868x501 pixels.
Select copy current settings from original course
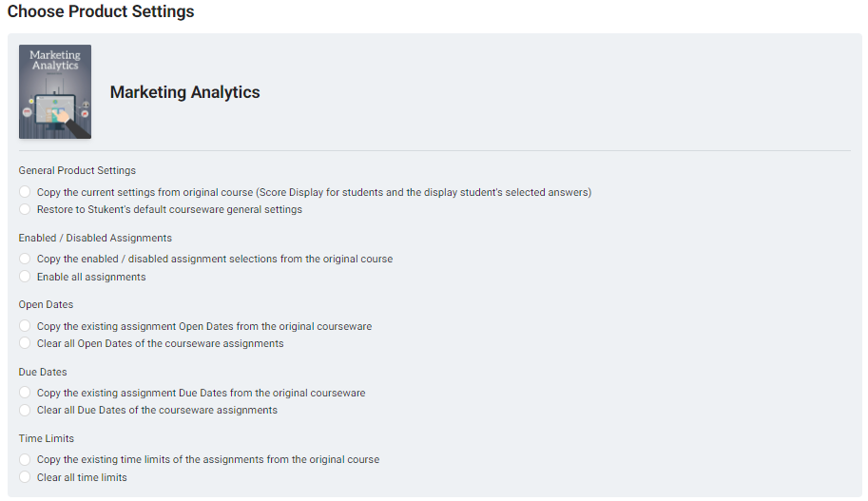(25, 191)
